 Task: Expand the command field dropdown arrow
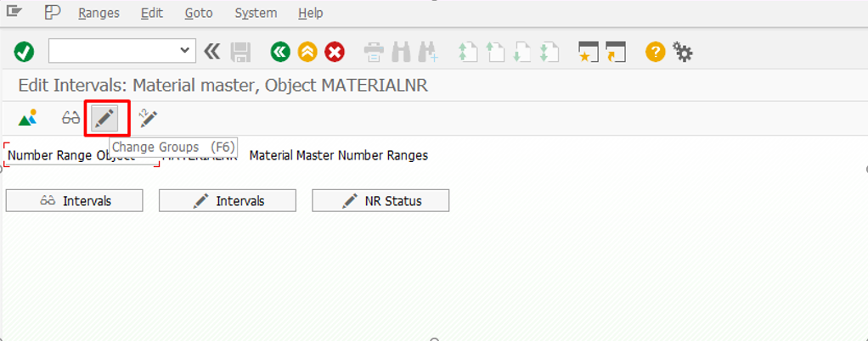click(x=187, y=52)
